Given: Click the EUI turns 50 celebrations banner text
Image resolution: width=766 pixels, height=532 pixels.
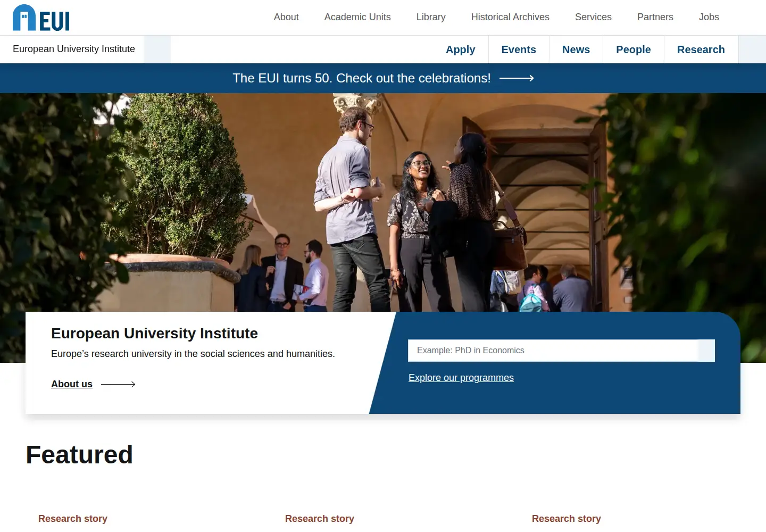Looking at the screenshot, I should tap(362, 78).
